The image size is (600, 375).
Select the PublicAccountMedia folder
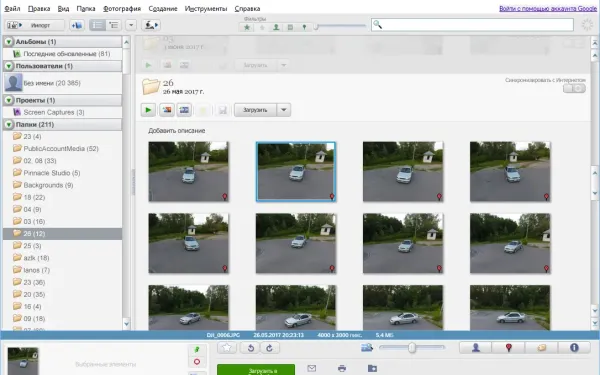pos(62,148)
